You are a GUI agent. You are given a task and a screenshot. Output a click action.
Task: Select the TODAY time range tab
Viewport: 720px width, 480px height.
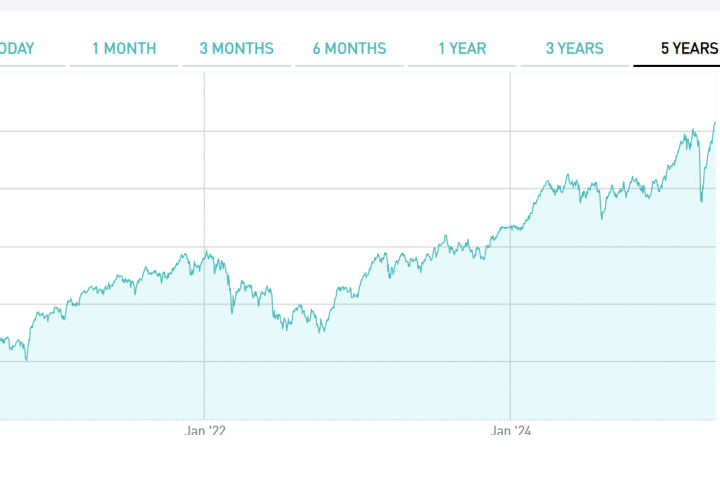click(15, 48)
